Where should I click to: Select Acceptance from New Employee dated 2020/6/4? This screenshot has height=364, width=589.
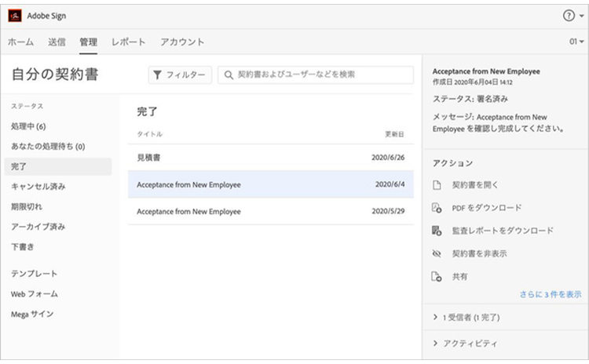click(271, 184)
